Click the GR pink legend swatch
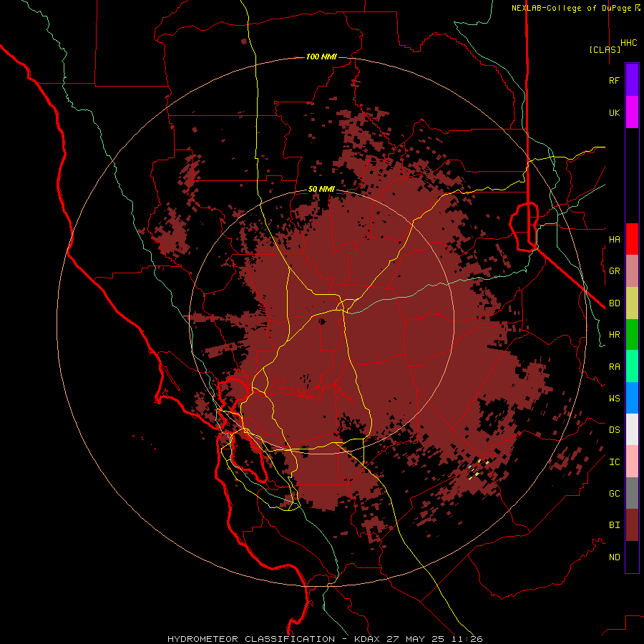The width and height of the screenshot is (644, 644). click(632, 271)
